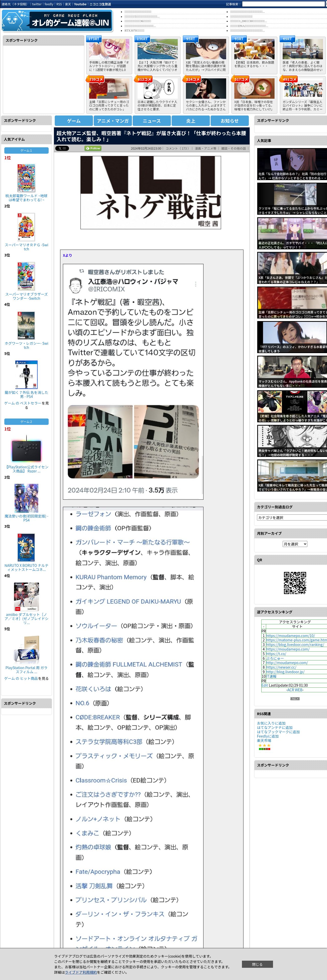Viewport: 327px width, 980px height.
Task: Click the QR code image
Action: [295, 582]
